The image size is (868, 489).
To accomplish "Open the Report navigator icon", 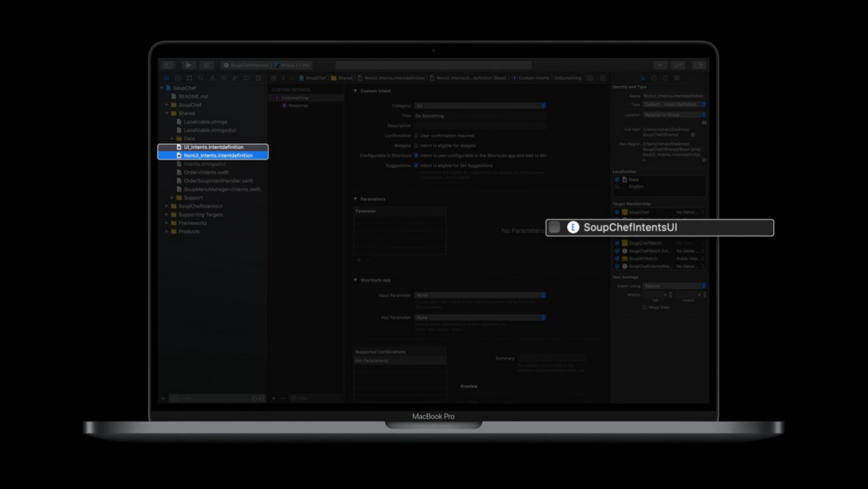I will (259, 78).
